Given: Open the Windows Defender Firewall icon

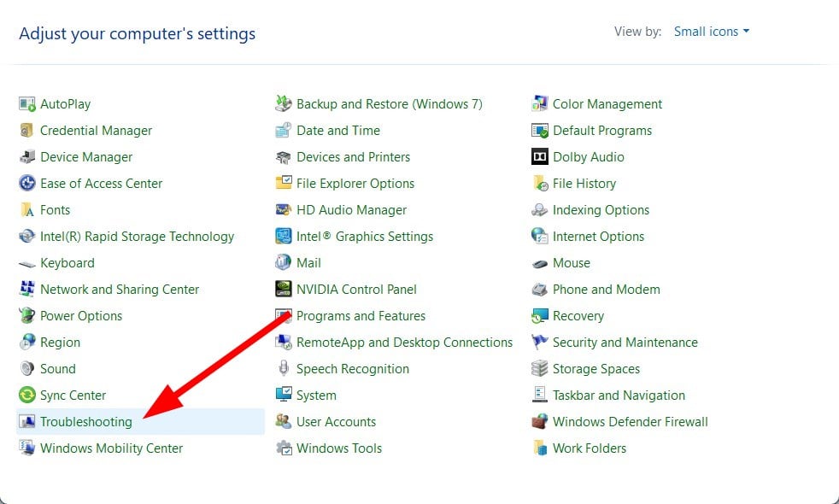Looking at the screenshot, I should [539, 422].
